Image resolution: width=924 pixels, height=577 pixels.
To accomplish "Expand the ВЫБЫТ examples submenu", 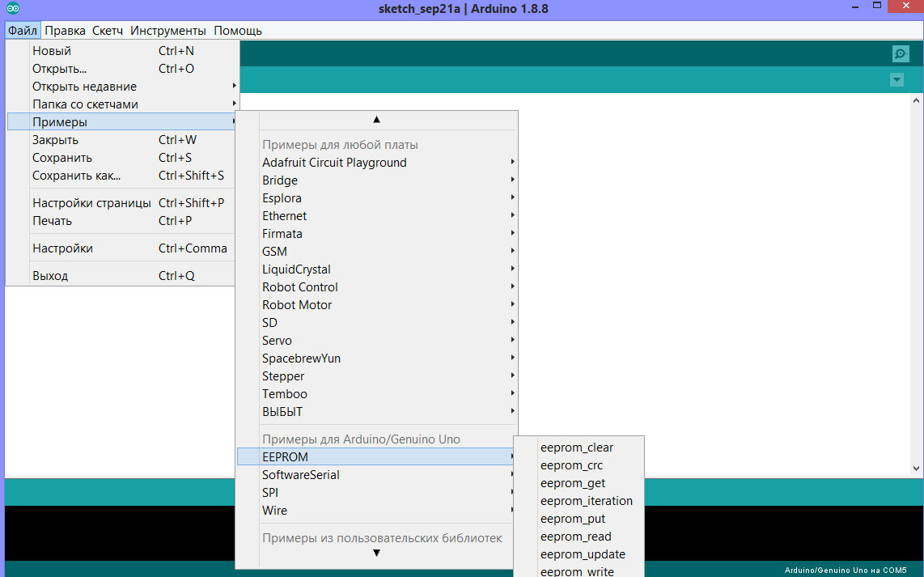I will (376, 412).
